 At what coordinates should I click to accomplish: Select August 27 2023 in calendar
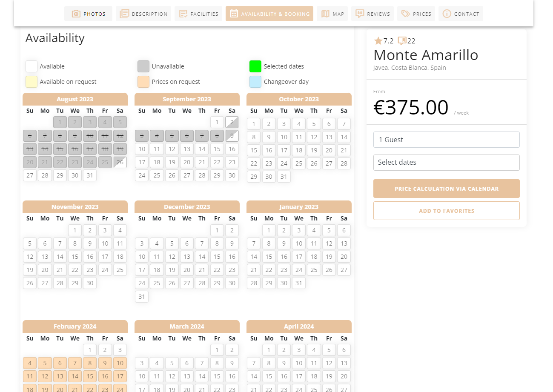pyautogui.click(x=30, y=175)
